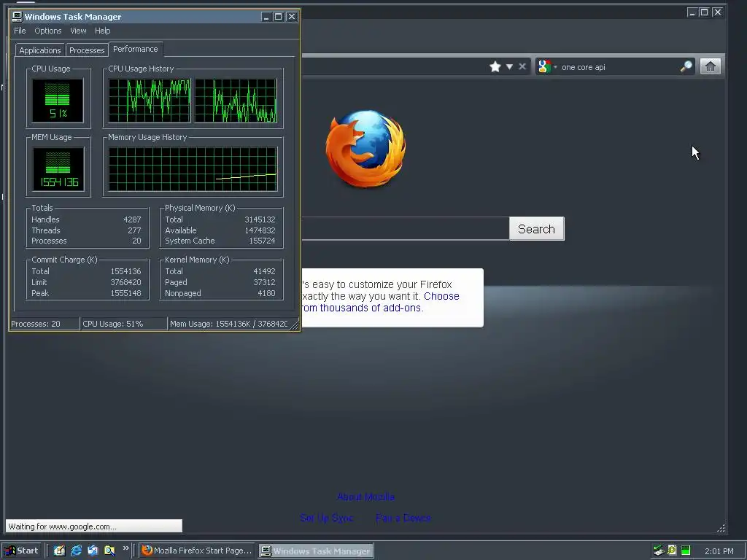The width and height of the screenshot is (747, 560).
Task: Click Kernel Memory Paged value 37312
Action: pos(264,282)
